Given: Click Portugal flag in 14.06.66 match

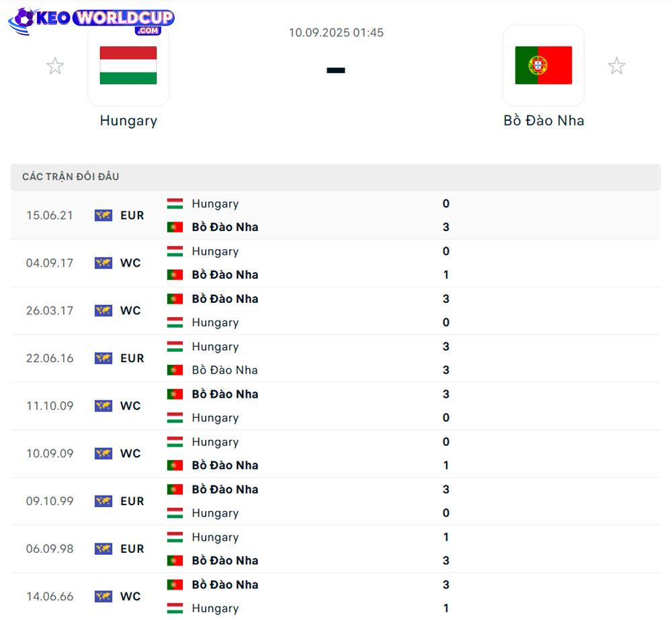Looking at the screenshot, I should (x=175, y=584).
